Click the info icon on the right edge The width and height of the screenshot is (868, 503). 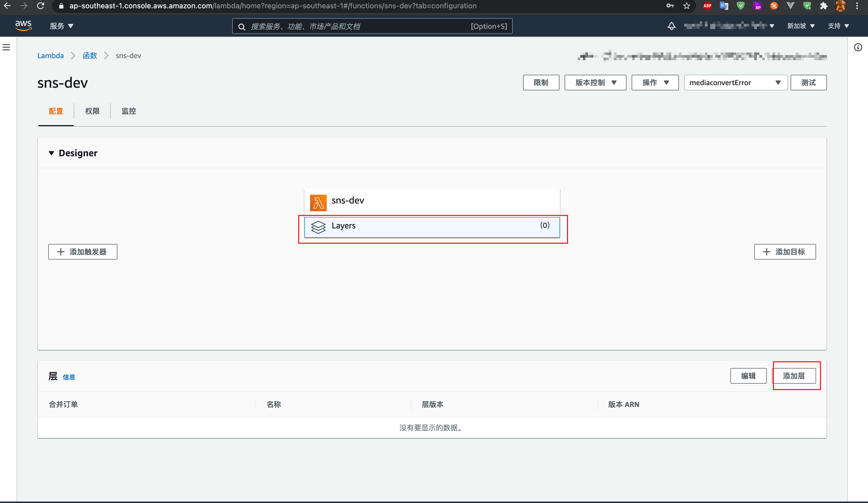tap(858, 47)
